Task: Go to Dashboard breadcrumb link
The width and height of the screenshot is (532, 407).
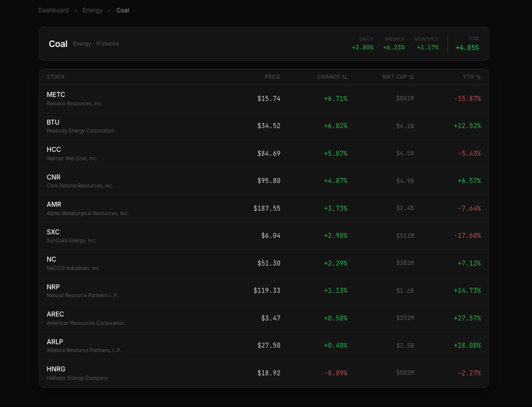Action: coord(53,10)
